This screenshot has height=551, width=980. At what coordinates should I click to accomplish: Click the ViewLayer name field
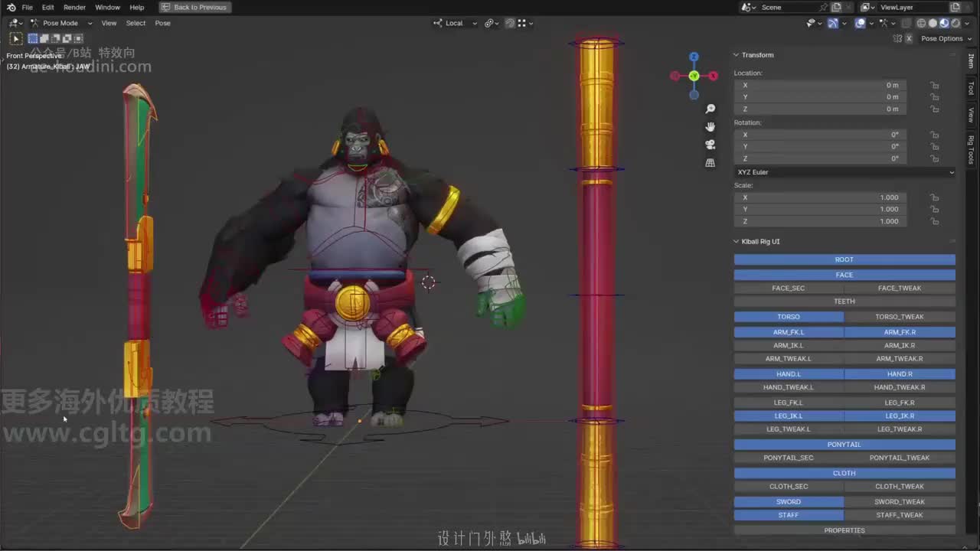pos(911,7)
